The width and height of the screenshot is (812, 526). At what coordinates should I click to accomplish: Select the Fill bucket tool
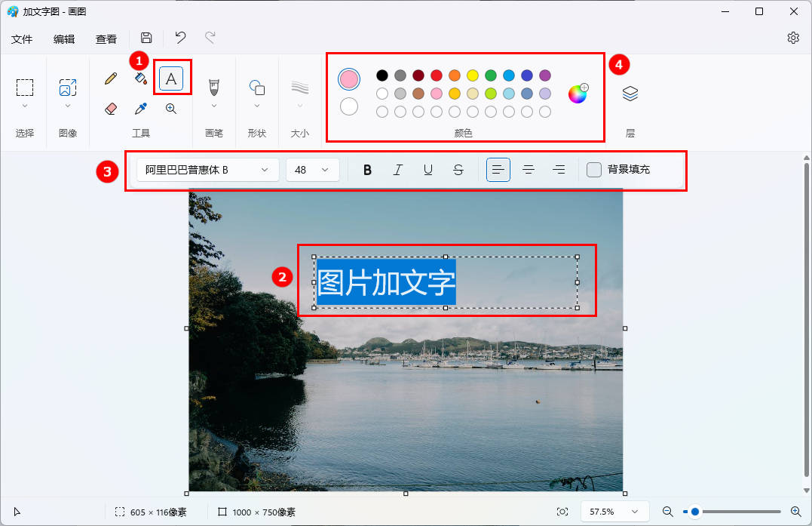point(140,78)
